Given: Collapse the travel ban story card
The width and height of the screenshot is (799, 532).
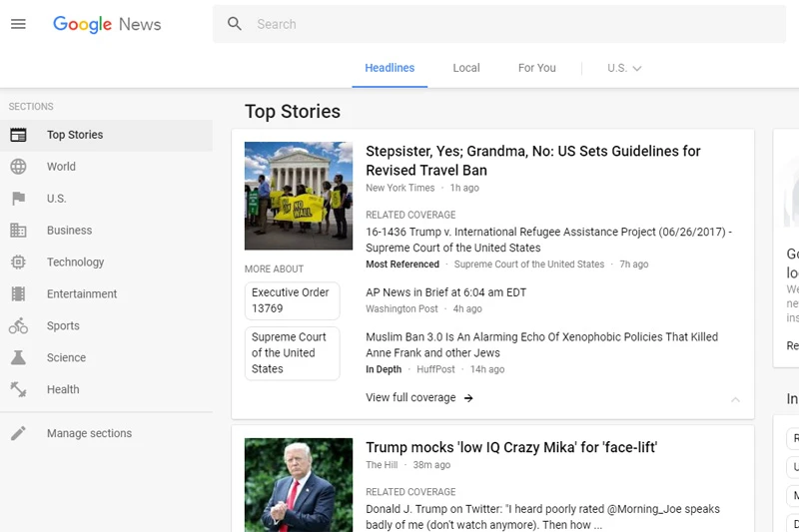Looking at the screenshot, I should coord(735,399).
